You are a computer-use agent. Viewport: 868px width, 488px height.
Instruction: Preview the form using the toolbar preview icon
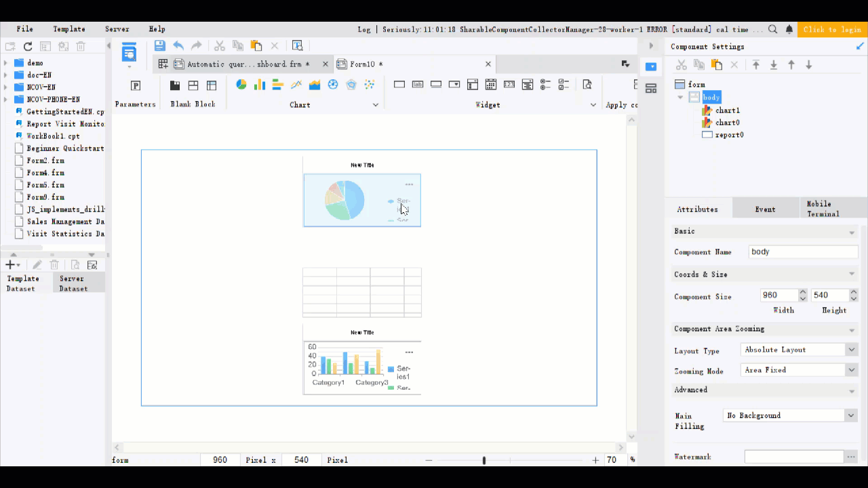click(297, 46)
